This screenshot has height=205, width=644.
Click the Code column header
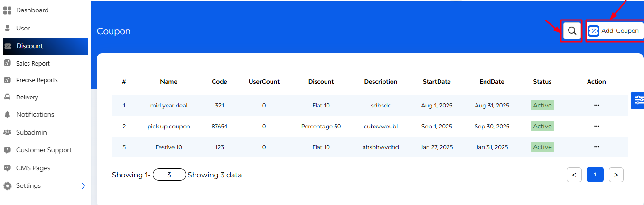click(219, 82)
